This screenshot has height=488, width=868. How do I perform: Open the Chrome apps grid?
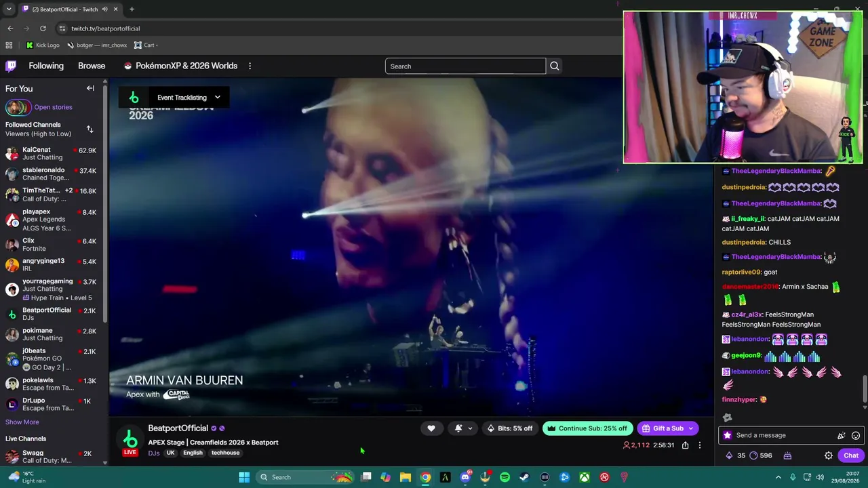(9, 45)
